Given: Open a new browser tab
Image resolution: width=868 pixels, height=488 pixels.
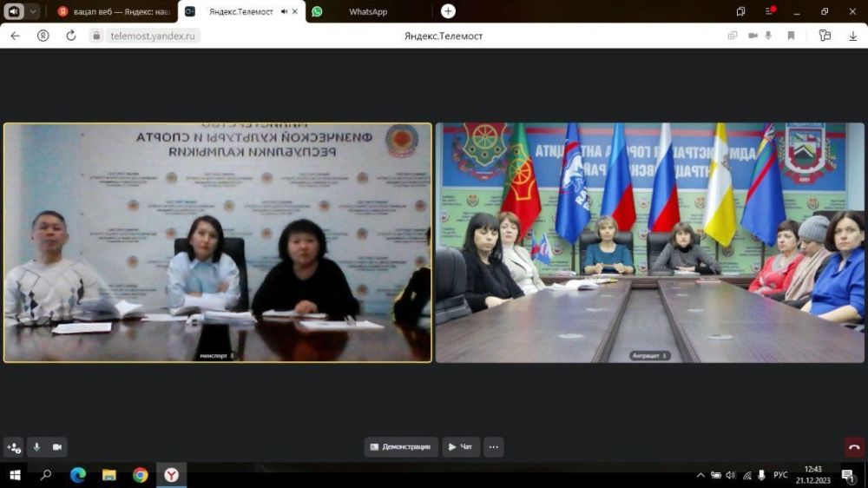Looking at the screenshot, I should coord(448,11).
